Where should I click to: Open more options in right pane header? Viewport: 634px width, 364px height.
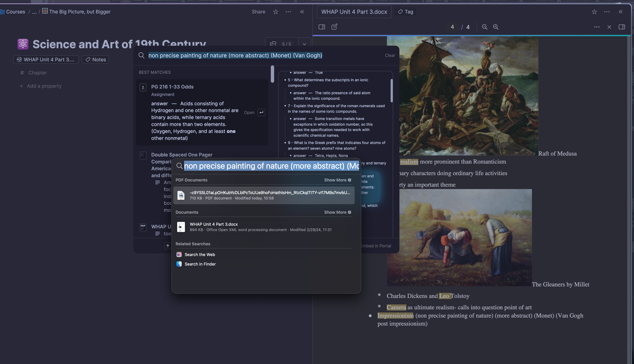[607, 12]
